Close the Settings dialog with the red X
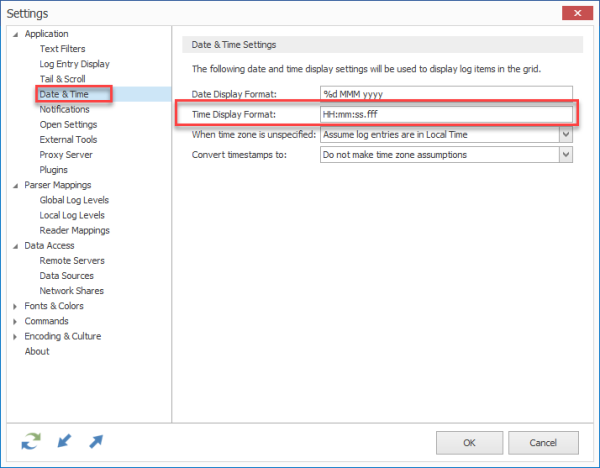The height and width of the screenshot is (468, 600). (577, 13)
